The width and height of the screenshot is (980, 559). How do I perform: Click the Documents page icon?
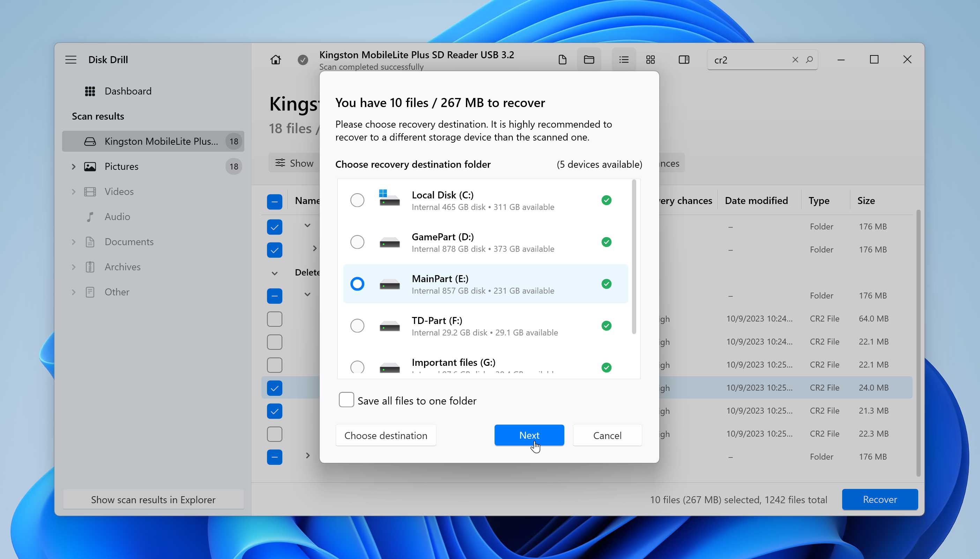tap(90, 242)
